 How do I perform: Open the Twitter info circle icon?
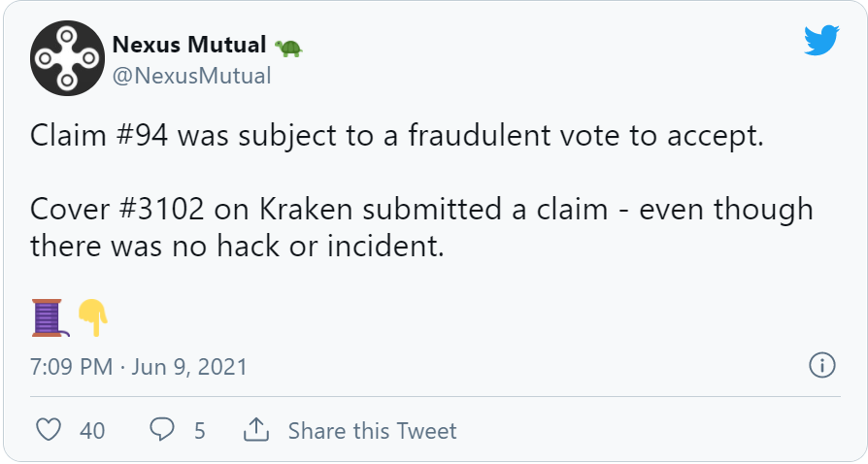tap(821, 366)
